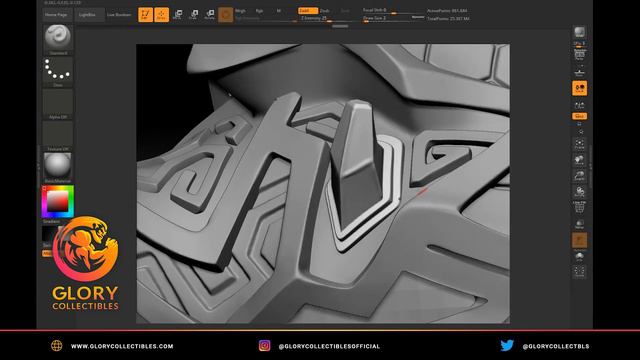Click the round Gizmo icon beside Rotate
Screen dimensions: 640x360
click(x=225, y=15)
